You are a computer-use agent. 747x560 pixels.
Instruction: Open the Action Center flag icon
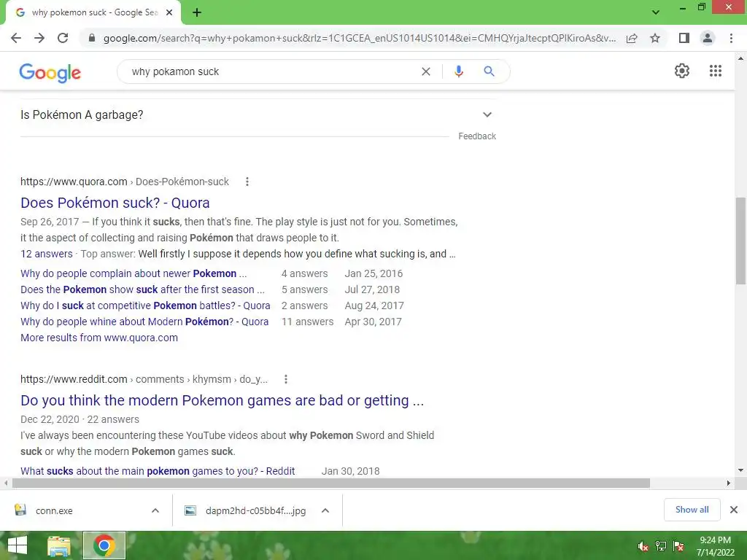pyautogui.click(x=679, y=546)
